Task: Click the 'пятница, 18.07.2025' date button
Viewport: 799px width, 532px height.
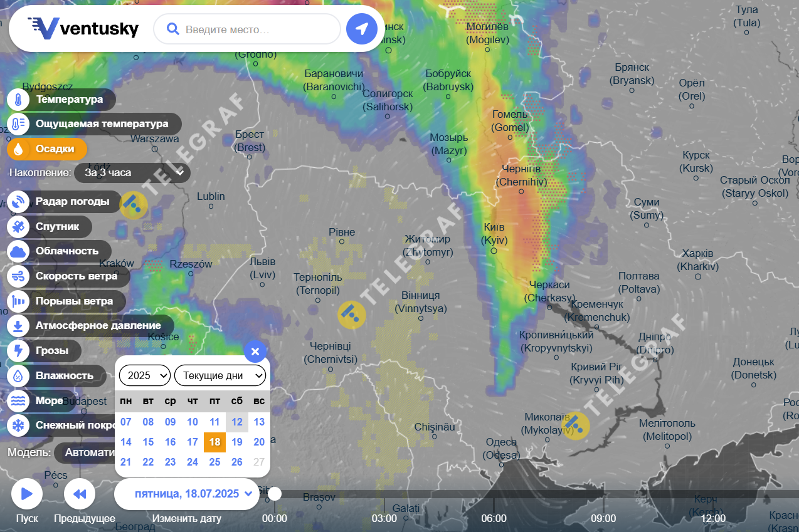Action: [x=187, y=494]
